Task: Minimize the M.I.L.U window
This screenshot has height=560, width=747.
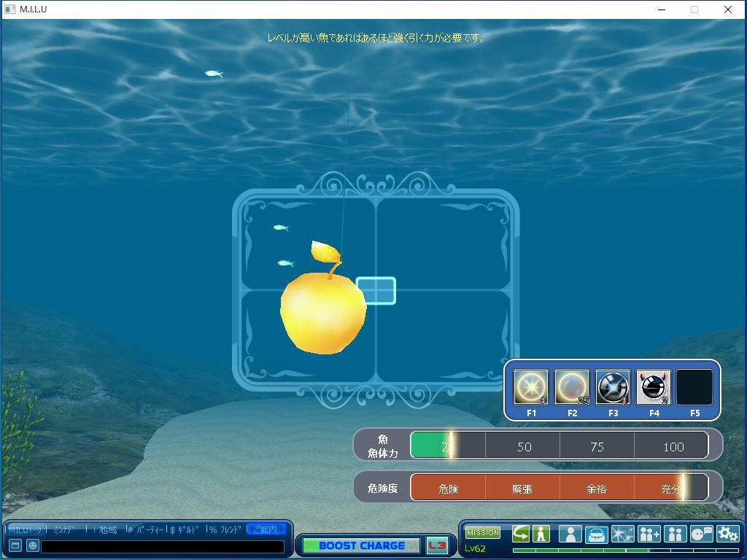Action: click(x=662, y=9)
